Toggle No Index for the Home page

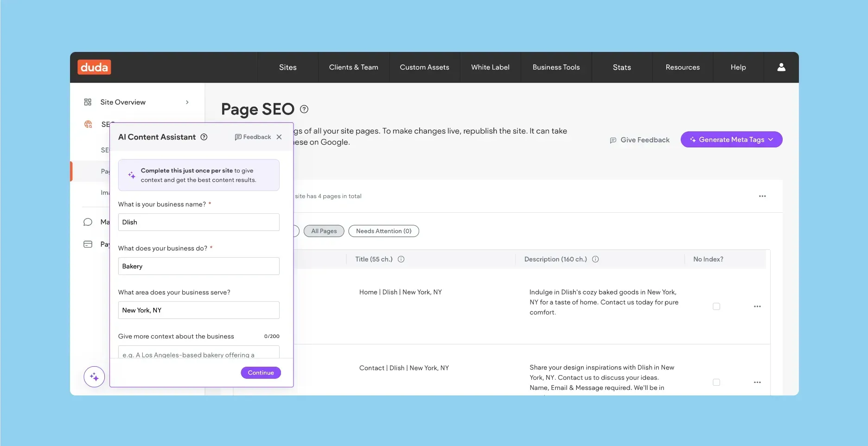(x=716, y=306)
